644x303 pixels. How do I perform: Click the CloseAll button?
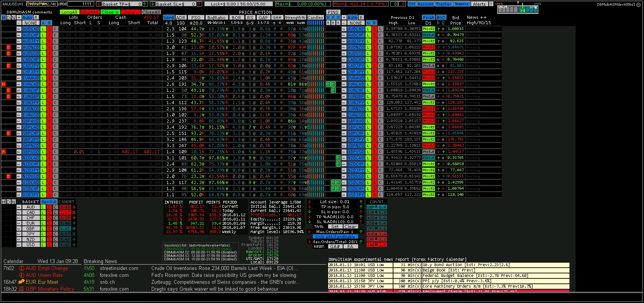point(151,12)
